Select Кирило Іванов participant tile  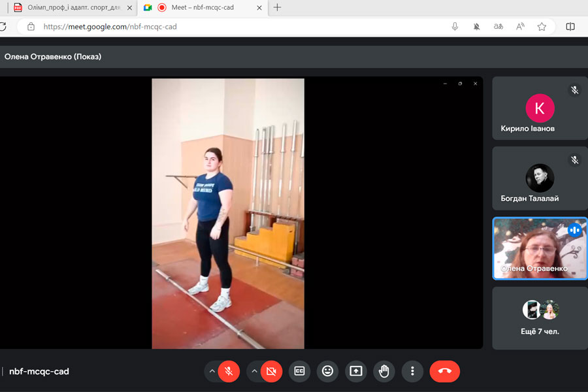[540, 108]
